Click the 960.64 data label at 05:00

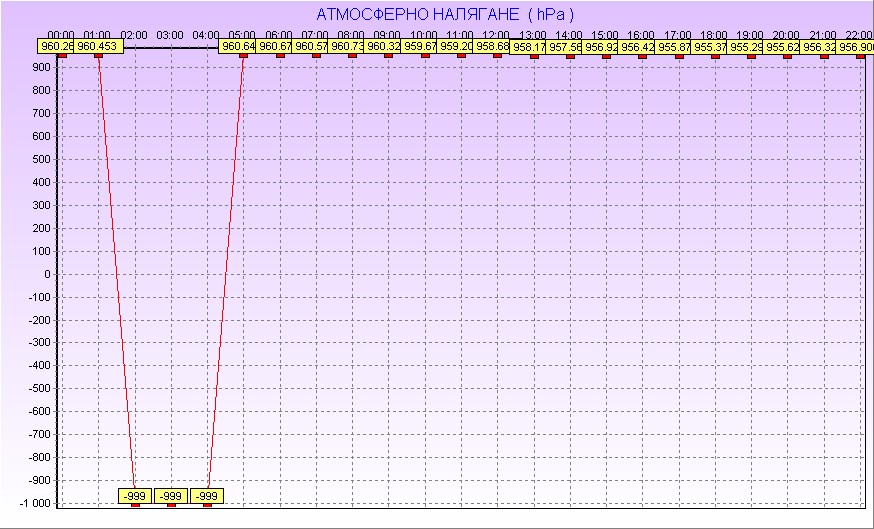point(240,47)
